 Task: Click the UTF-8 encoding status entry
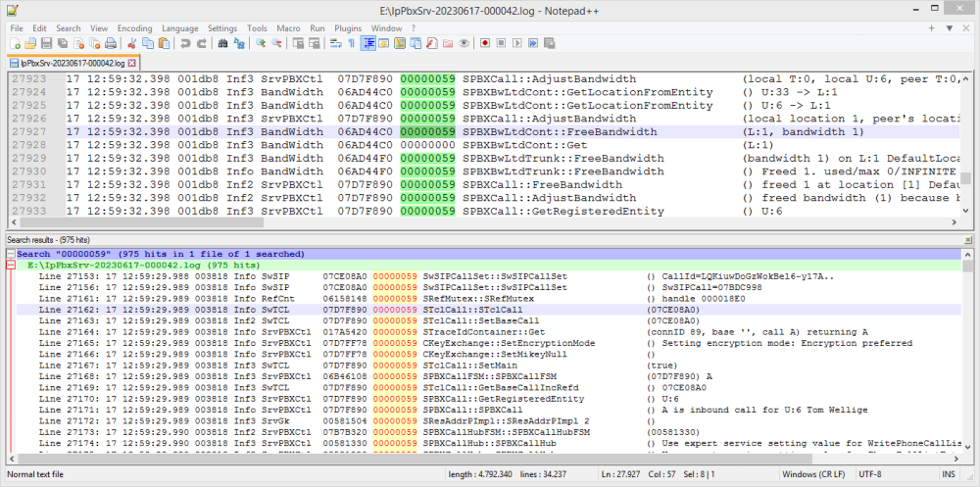click(x=869, y=474)
